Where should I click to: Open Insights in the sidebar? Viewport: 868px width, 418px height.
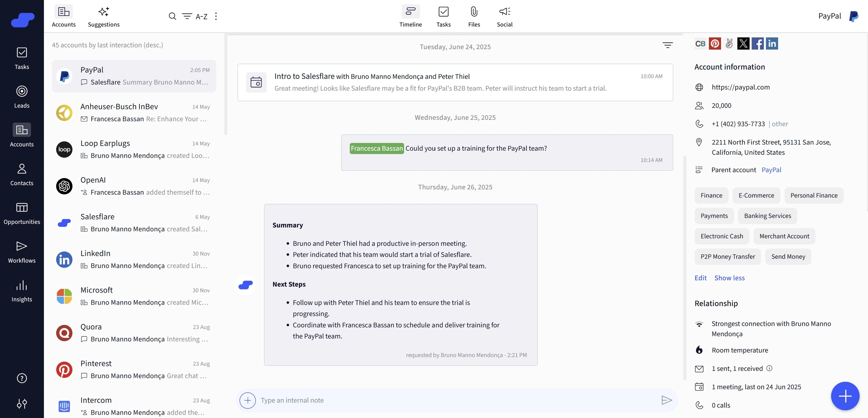22,291
